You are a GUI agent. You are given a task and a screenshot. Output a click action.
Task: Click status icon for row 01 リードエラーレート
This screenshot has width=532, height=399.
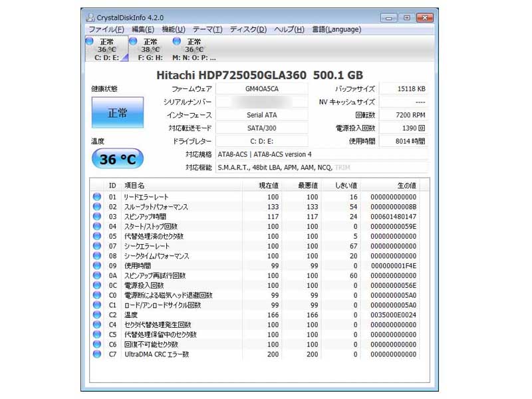pos(97,197)
